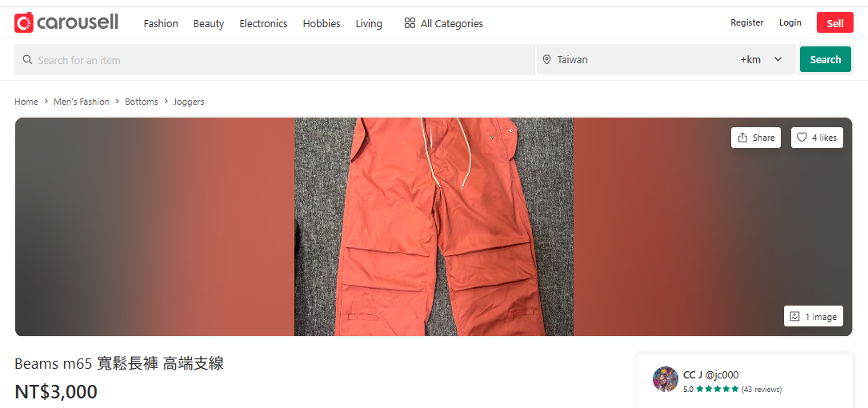Open the Beauty category menu
The height and width of the screenshot is (408, 868).
pyautogui.click(x=209, y=23)
